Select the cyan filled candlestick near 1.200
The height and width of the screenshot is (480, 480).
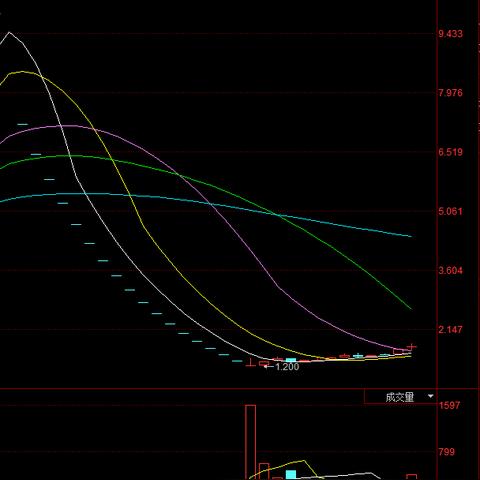[291, 360]
